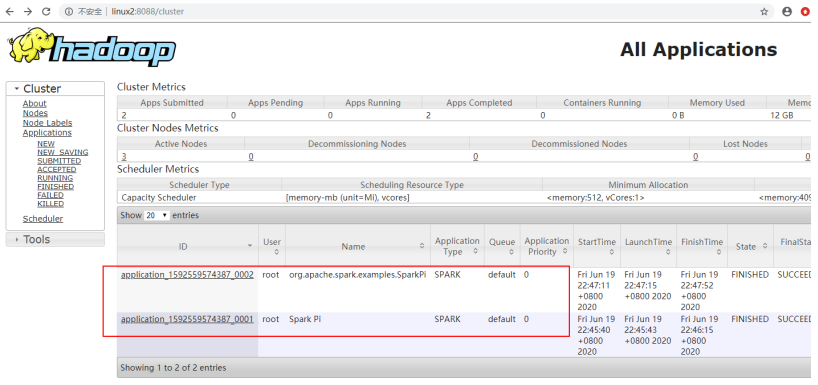Click the Memory Used value 0 B
The height and width of the screenshot is (385, 818).
(x=678, y=115)
